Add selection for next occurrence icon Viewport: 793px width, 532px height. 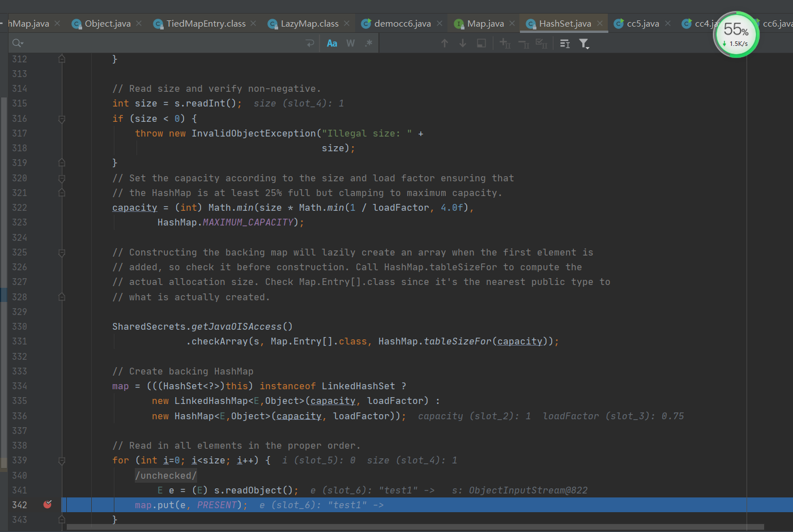[505, 43]
